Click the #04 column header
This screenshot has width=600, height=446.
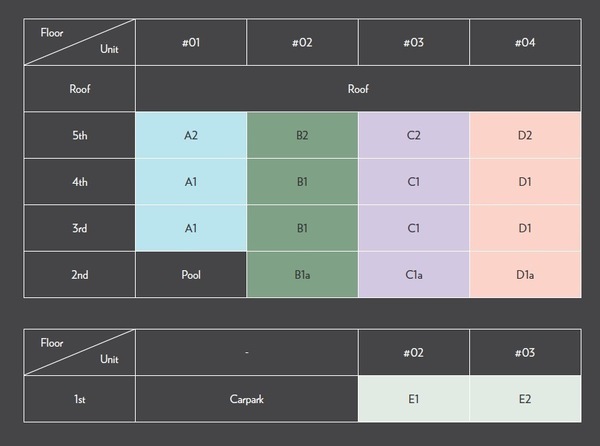525,42
